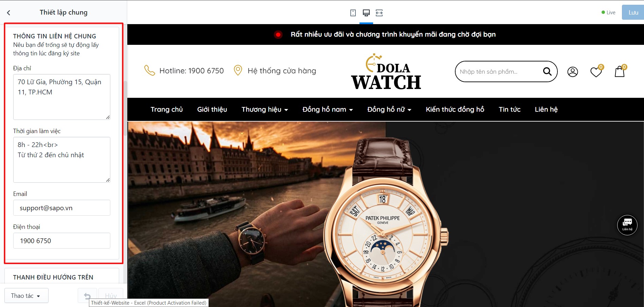Open the Hệ thống cửa hàng link

(x=282, y=71)
